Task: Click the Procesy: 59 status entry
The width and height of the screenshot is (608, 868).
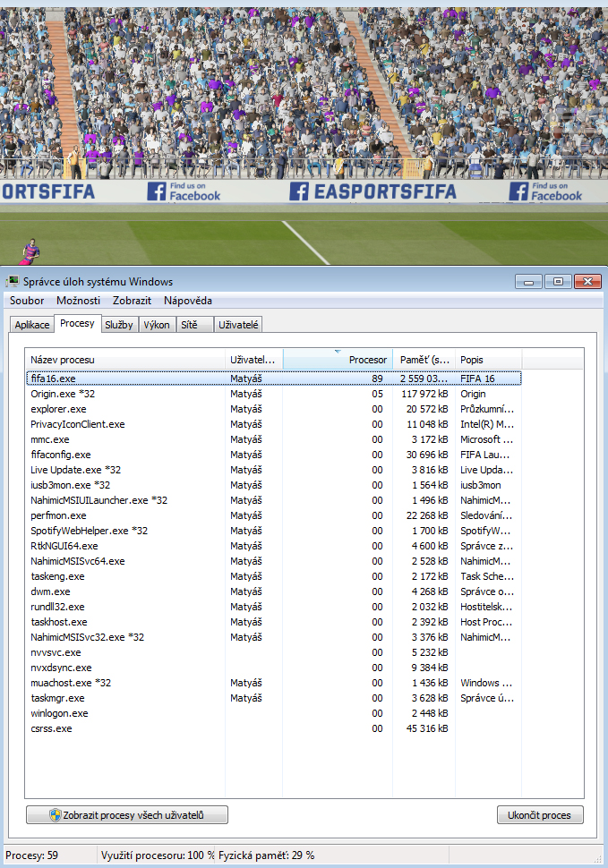Action: (x=31, y=855)
